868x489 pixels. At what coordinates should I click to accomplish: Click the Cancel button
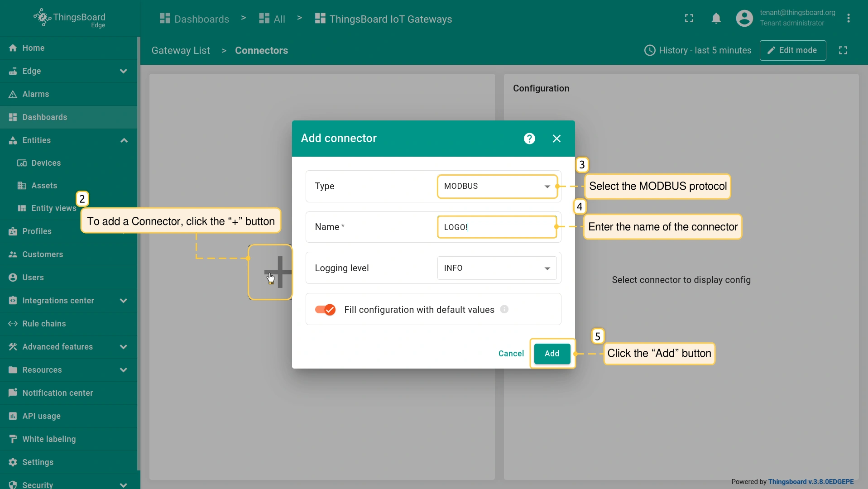(511, 354)
